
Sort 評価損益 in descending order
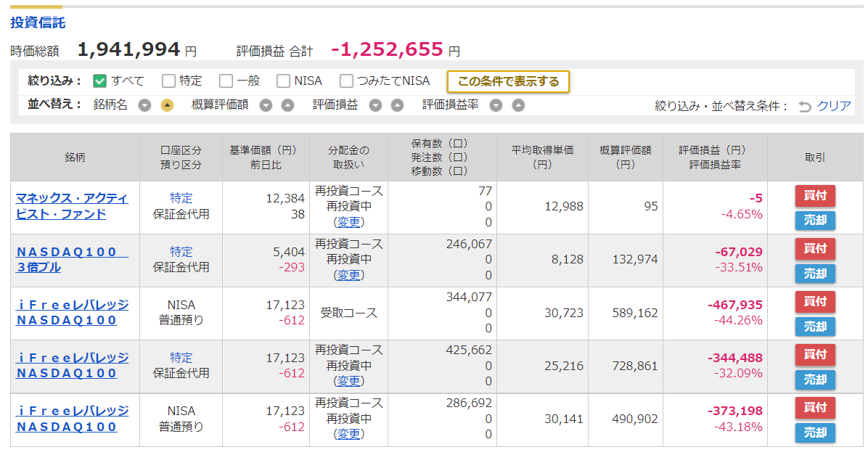(375, 105)
